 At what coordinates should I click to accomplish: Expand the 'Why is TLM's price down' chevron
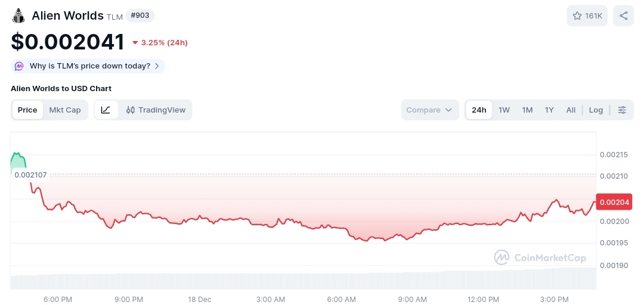pos(157,66)
